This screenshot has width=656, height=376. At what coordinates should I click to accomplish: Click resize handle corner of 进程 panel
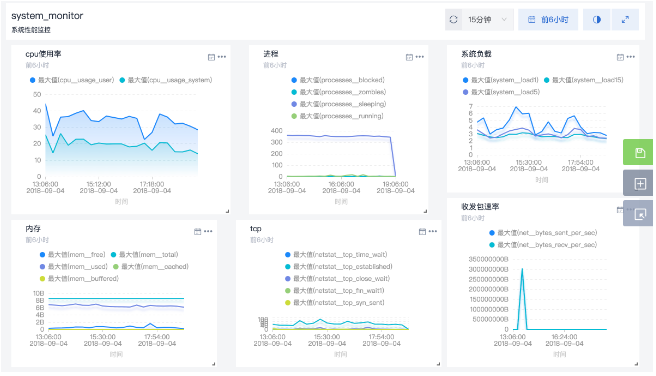pyautogui.click(x=425, y=211)
